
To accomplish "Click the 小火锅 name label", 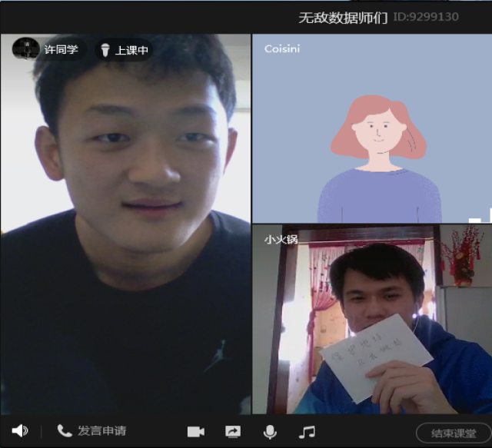I will click(x=281, y=240).
